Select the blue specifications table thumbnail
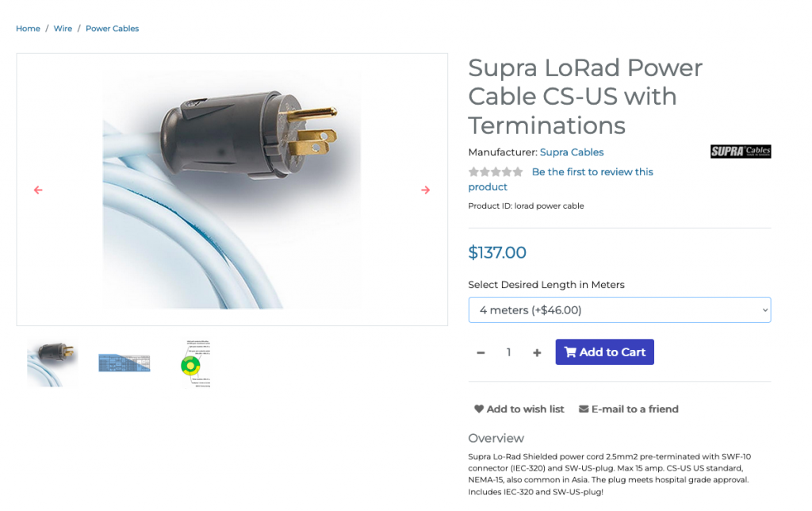This screenshot has height=511, width=812. pyautogui.click(x=124, y=363)
